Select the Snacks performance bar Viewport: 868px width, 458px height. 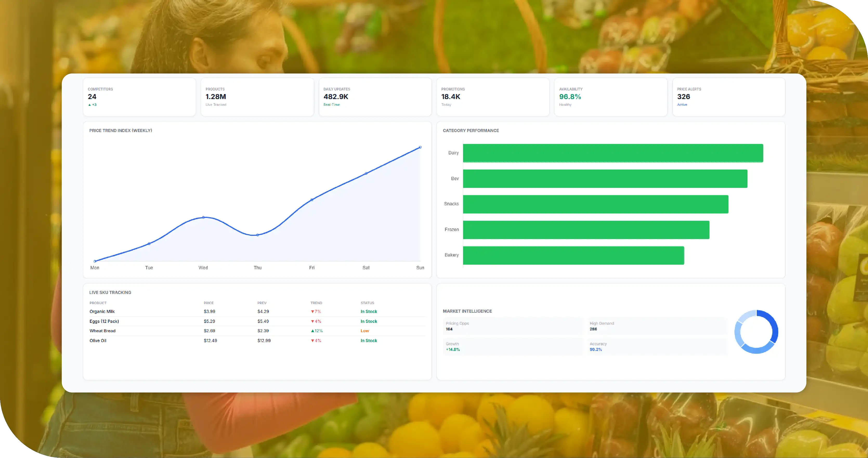tap(595, 204)
